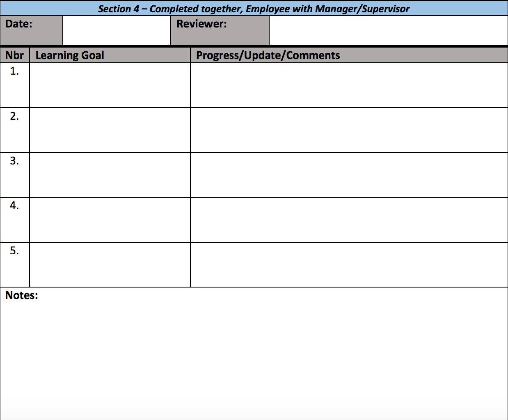
Task: Click the Progress/Update/Comments cell in row 3
Action: (349, 175)
